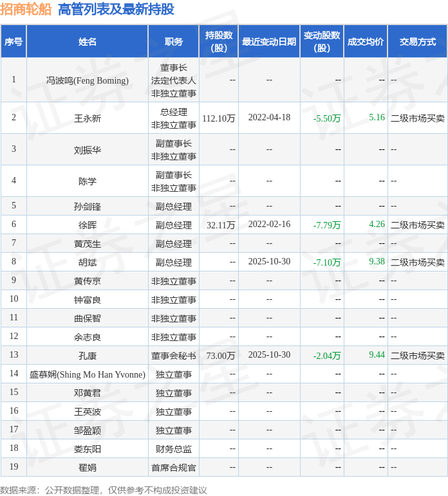Click 王永新's holding 112.10万
Viewport: 448px width, 496px height.
click(219, 118)
